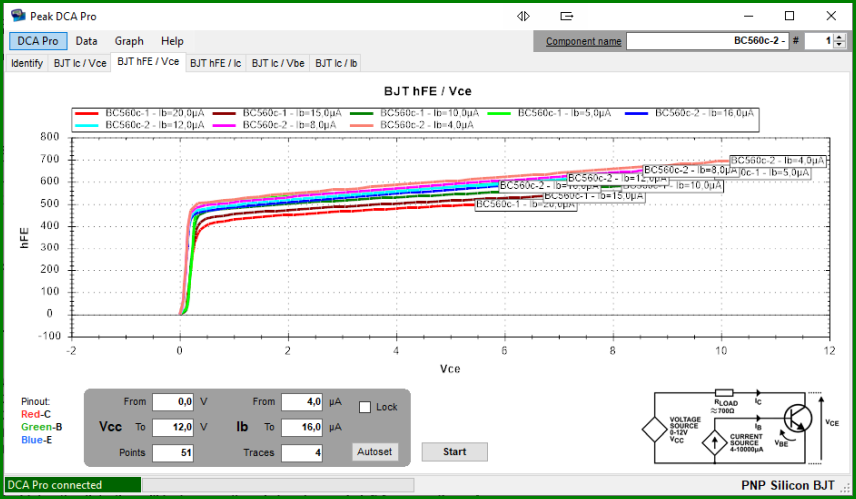This screenshot has height=499, width=856.
Task: Click the Traces input field
Action: pyautogui.click(x=301, y=453)
